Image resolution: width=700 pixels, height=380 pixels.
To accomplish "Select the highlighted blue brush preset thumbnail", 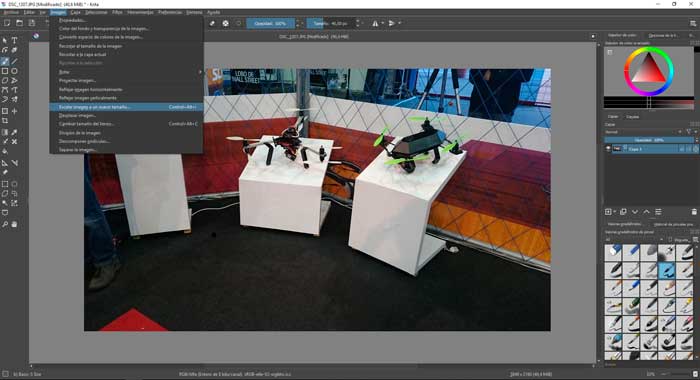I will pyautogui.click(x=667, y=270).
